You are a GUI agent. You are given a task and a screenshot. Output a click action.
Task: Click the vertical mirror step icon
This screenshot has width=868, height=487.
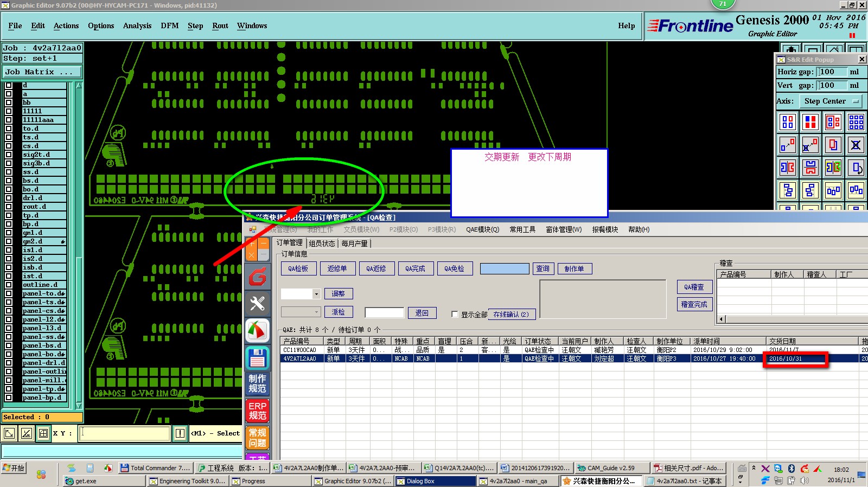810,168
